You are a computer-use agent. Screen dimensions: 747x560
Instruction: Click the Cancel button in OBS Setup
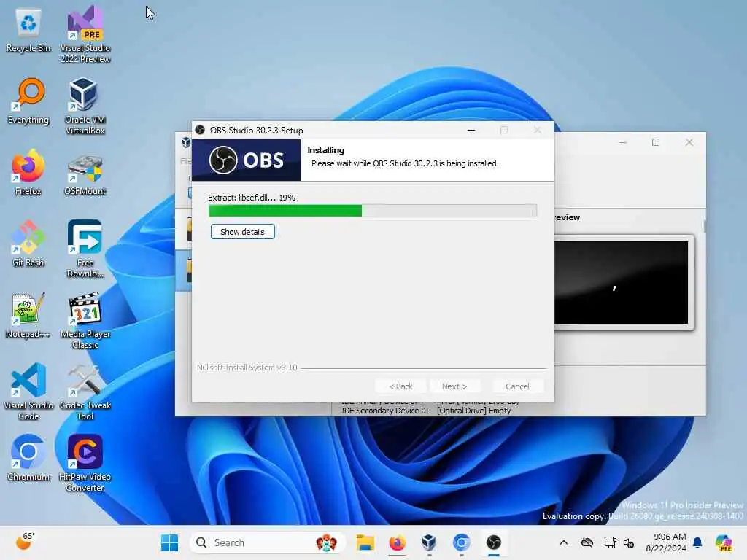click(x=517, y=386)
